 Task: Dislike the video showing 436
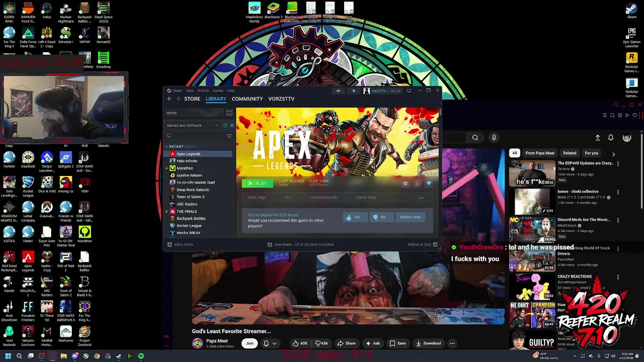[321, 343]
